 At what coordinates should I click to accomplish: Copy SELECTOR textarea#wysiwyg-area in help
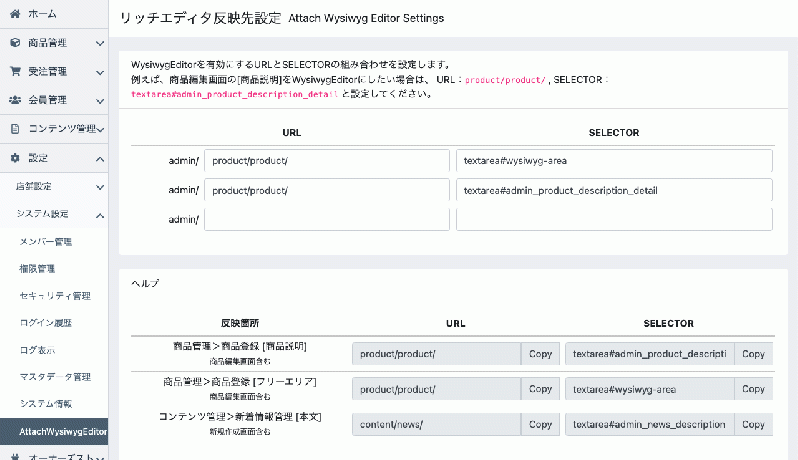pos(753,389)
